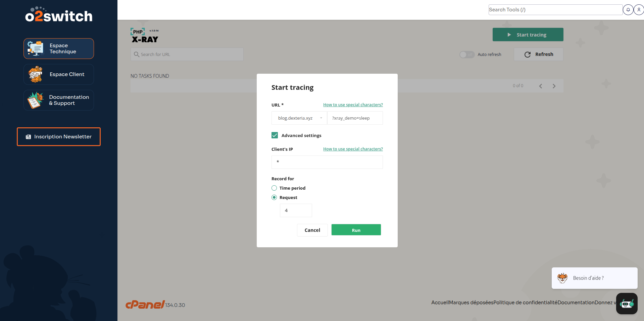
Task: Click the tiger mascot in help bubble
Action: pos(562,278)
